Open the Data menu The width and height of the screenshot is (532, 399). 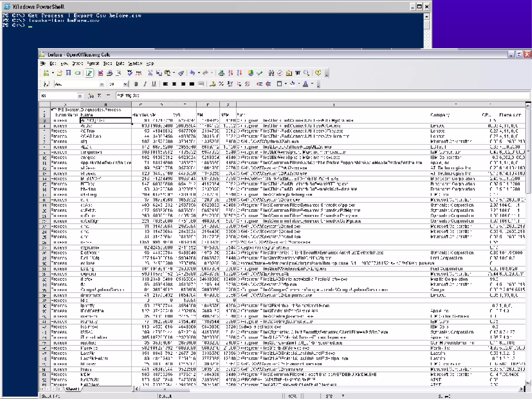pyautogui.click(x=120, y=63)
